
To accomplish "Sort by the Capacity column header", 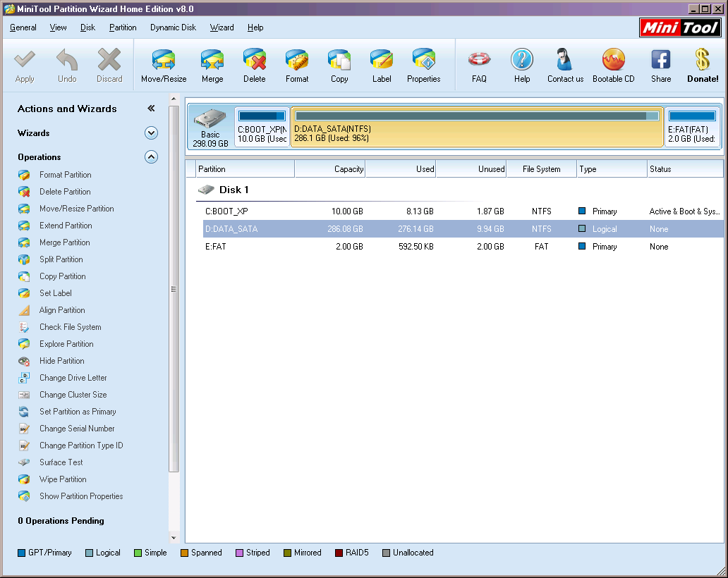I will coord(329,169).
